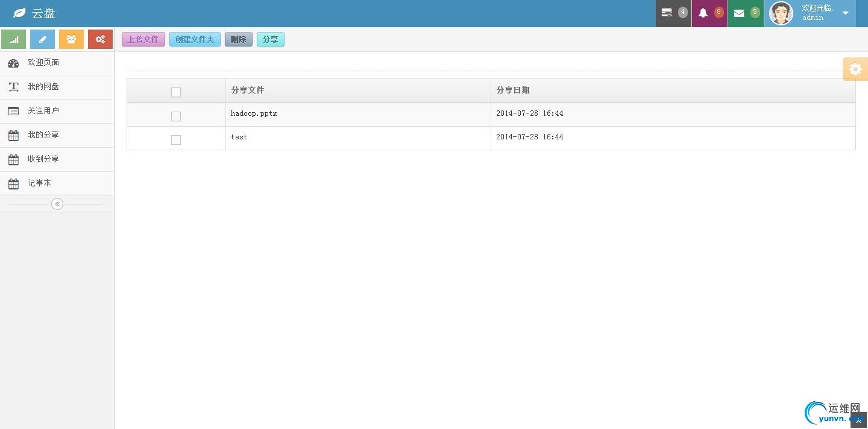The image size is (868, 429).
Task: Click the list icon next to 关注用户
Action: [x=13, y=111]
